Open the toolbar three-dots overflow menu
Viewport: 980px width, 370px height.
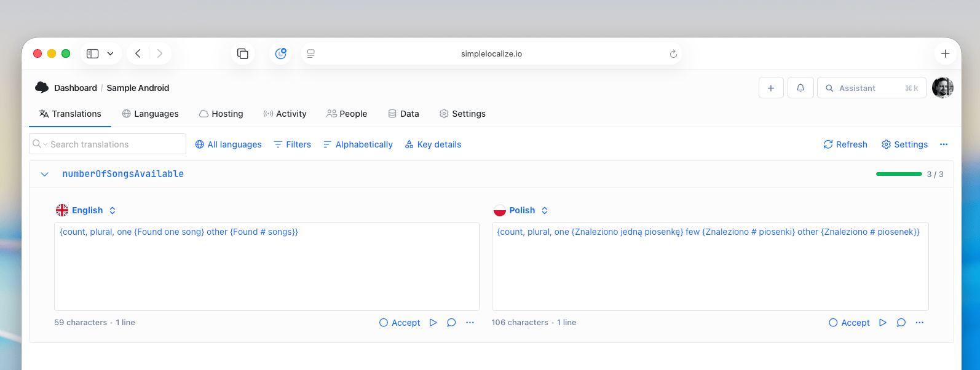(944, 144)
